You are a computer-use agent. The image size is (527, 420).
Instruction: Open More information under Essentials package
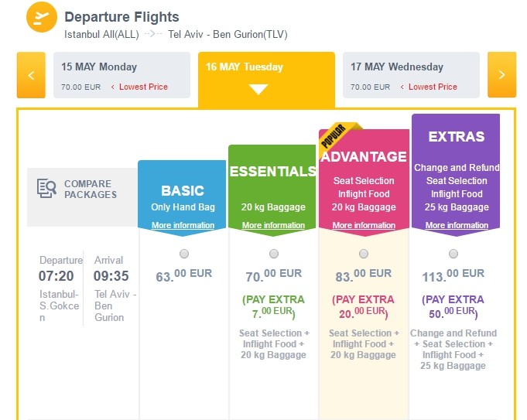point(274,225)
